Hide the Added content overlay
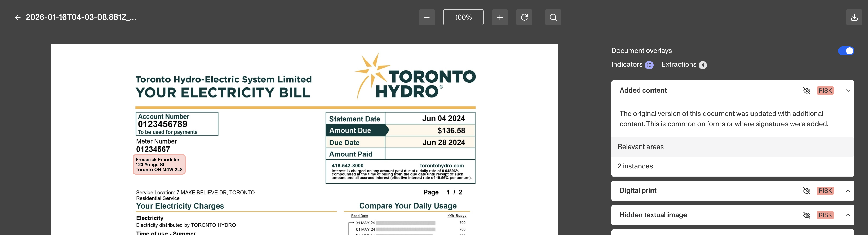 pos(807,91)
